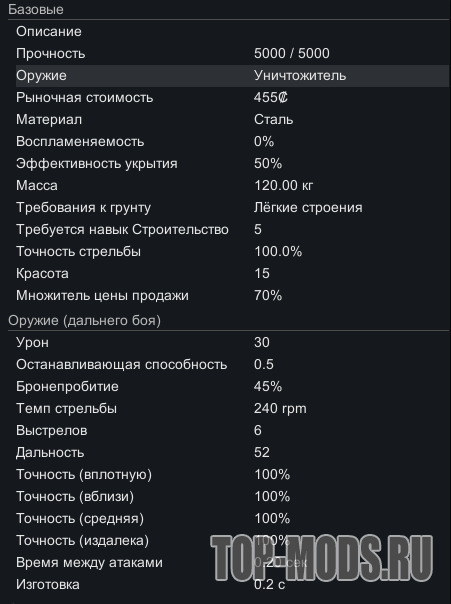451x604 pixels.
Task: Select the Останавливающая способность row
Action: point(232,364)
